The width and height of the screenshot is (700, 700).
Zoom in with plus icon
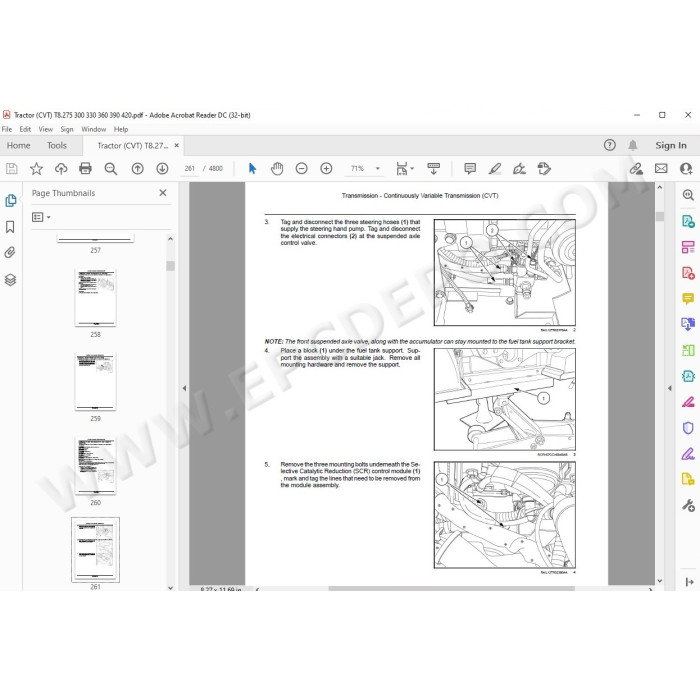tap(326, 169)
